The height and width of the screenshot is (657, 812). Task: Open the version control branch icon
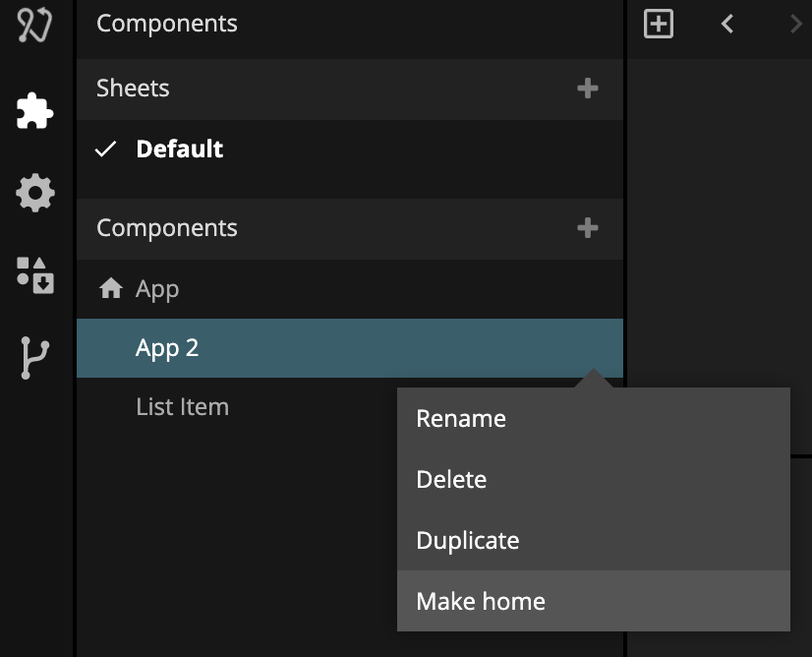(x=35, y=358)
